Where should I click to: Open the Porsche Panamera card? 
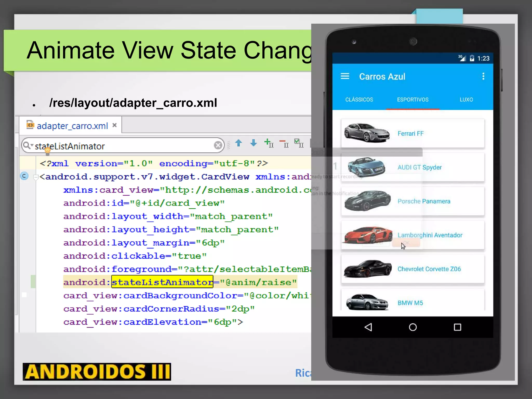click(413, 201)
